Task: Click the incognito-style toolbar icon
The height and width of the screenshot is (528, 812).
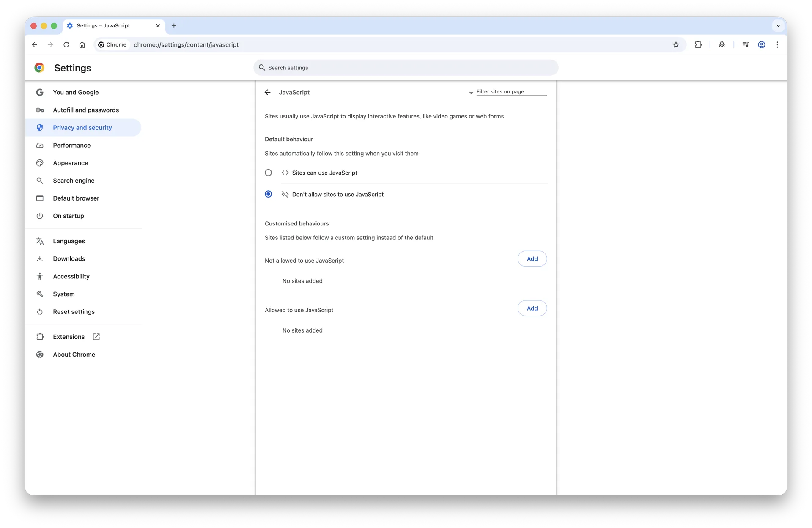Action: tap(722, 44)
